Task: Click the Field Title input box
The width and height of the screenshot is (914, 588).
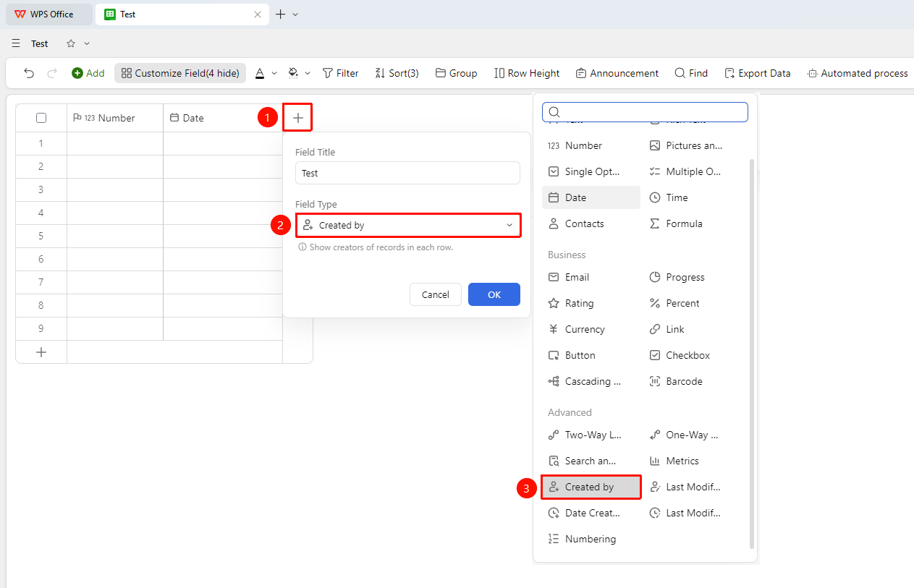Action: coord(407,173)
